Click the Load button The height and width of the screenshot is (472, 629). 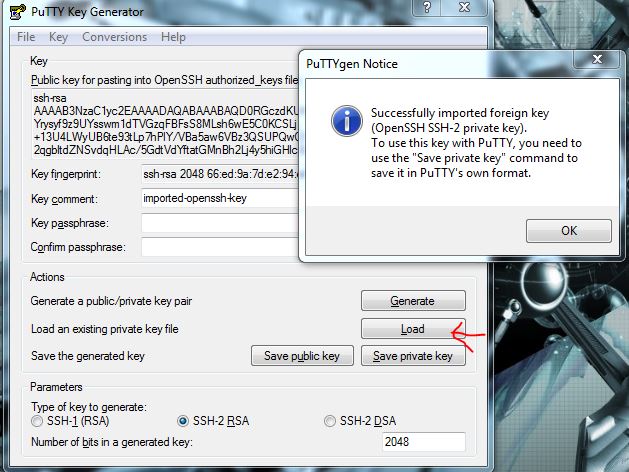click(413, 329)
